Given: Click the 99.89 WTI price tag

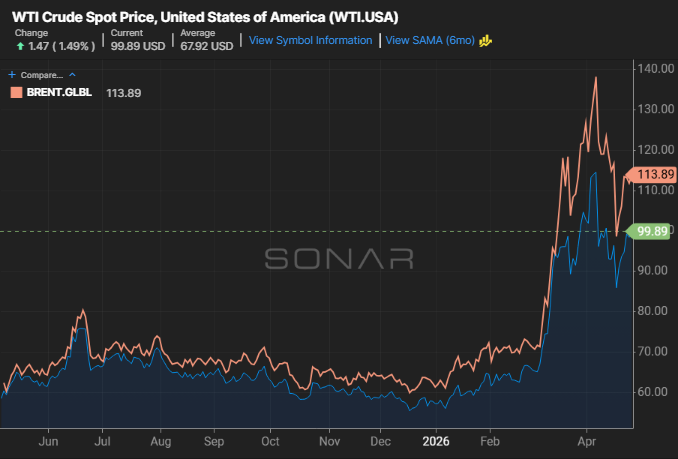Looking at the screenshot, I should point(649,231).
